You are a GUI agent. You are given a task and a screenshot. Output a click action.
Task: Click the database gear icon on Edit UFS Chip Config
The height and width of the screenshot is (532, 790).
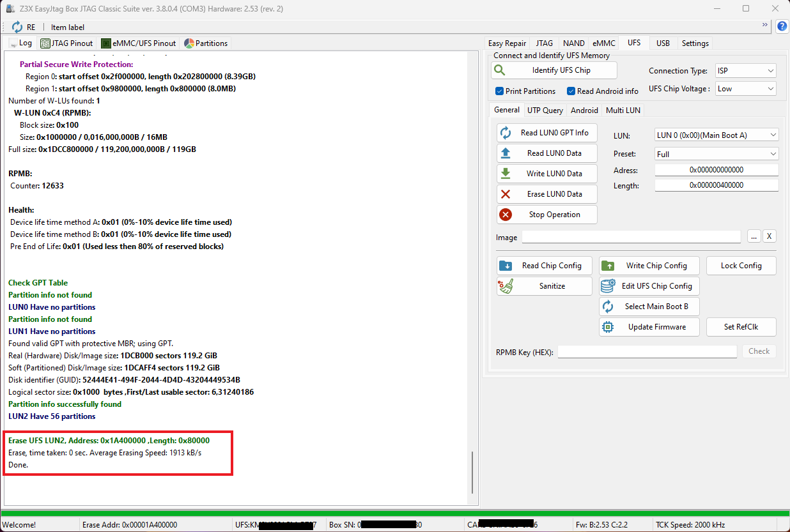coord(608,286)
